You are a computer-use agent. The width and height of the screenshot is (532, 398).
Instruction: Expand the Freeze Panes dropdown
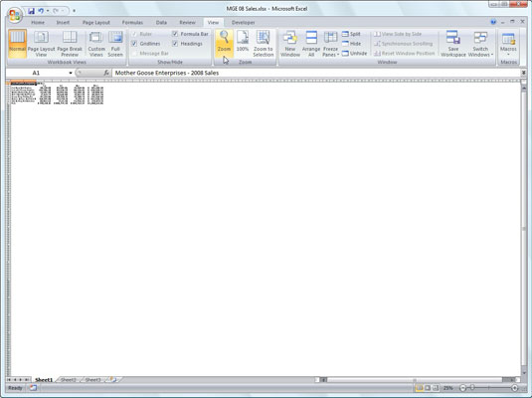coord(330,44)
